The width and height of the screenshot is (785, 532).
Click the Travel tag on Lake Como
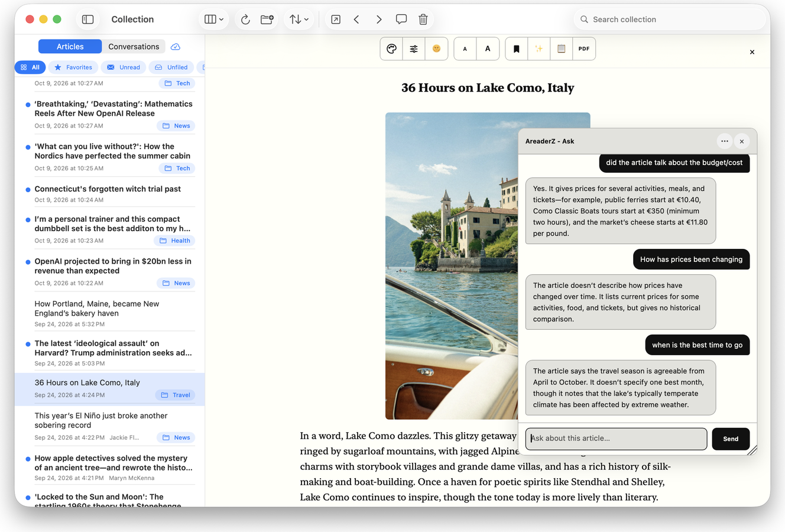coord(175,395)
